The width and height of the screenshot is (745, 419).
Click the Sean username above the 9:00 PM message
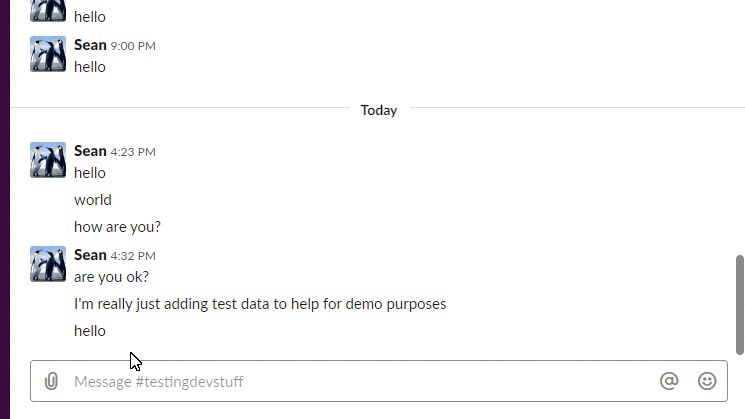point(90,45)
